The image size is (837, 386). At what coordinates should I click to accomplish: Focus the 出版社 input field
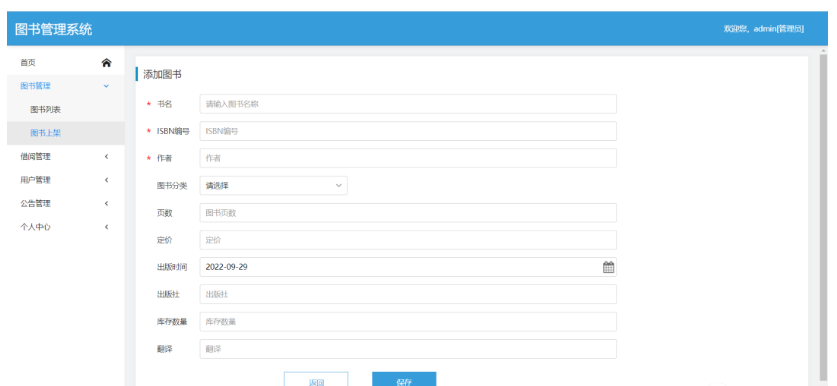point(408,294)
